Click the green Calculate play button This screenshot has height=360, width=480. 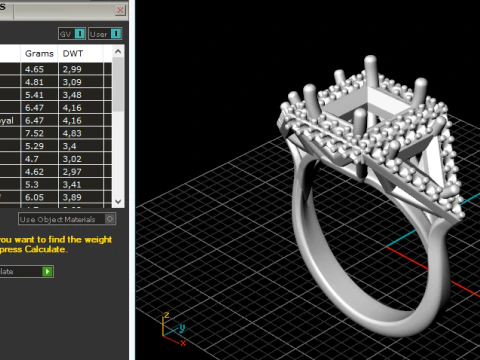[47, 271]
